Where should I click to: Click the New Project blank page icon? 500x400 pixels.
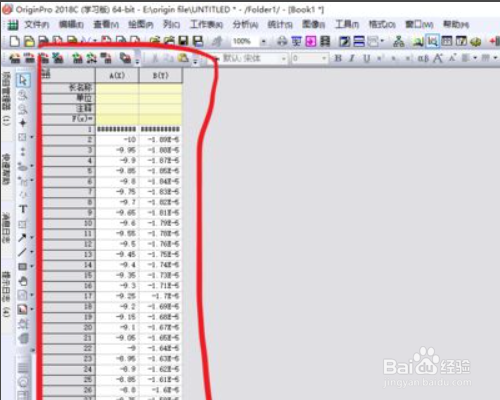point(14,41)
